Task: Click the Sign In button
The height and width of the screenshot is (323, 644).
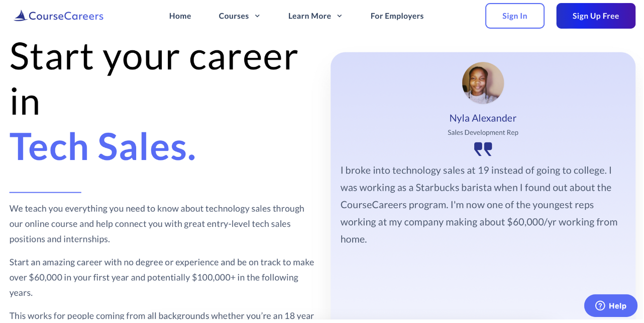Action: point(514,16)
